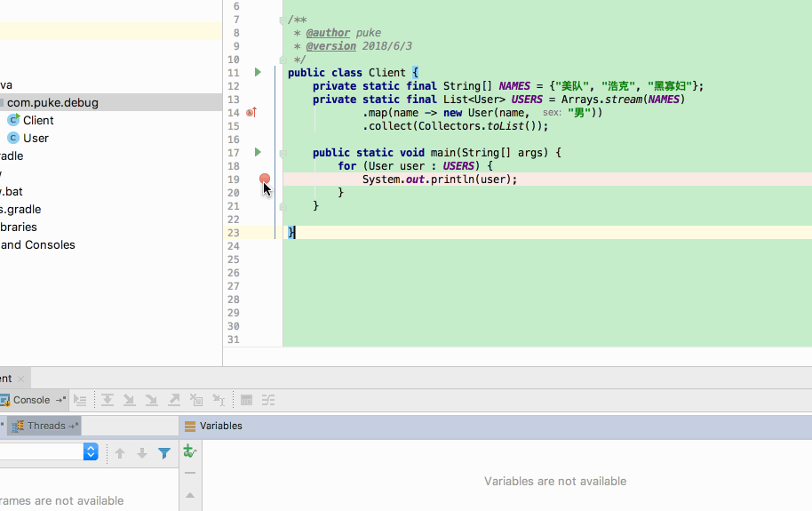Click Arrays.stream on line 13
812x511 pixels.
coord(601,100)
